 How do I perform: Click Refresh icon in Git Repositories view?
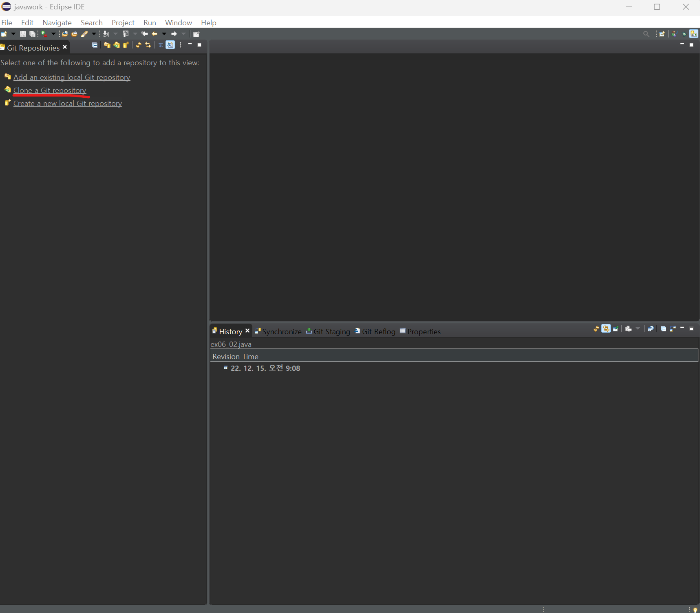pyautogui.click(x=139, y=45)
